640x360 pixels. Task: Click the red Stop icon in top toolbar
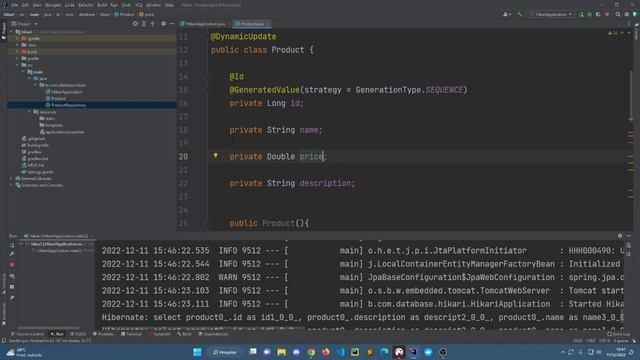607,14
